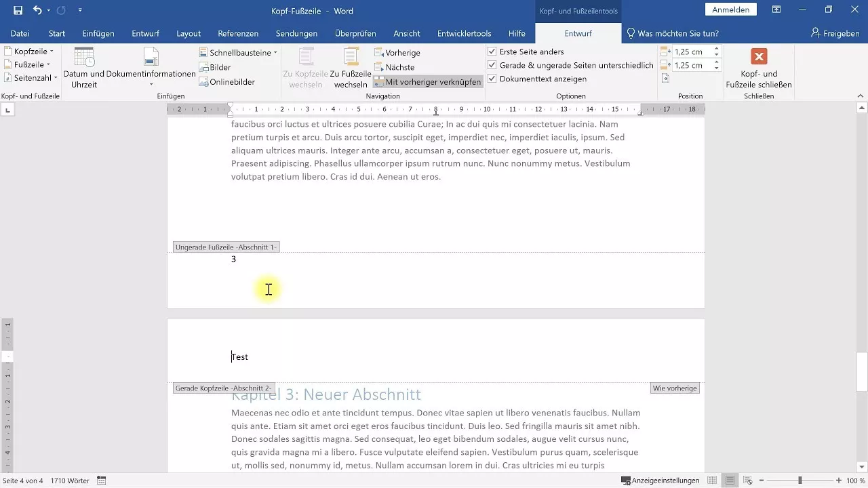Image resolution: width=868 pixels, height=488 pixels.
Task: Close header and footer view with Kopf- und Fußzeile schließen
Action: pos(759,67)
